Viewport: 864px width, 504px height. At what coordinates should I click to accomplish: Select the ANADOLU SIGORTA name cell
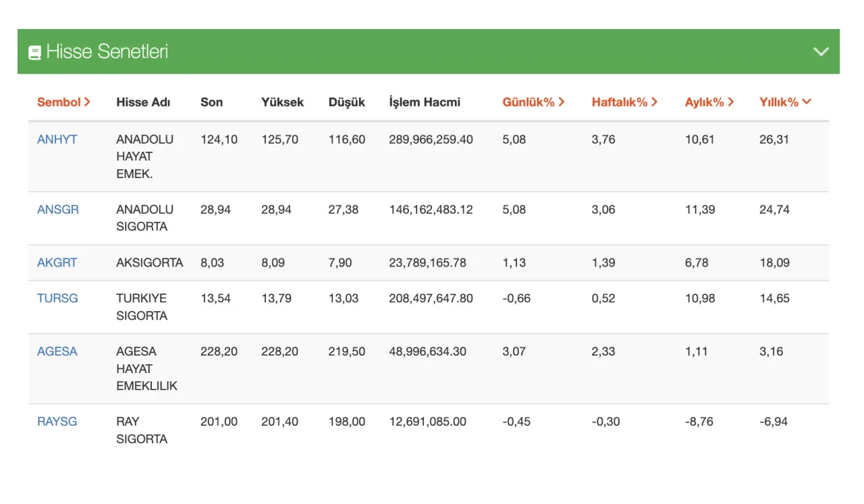point(144,218)
